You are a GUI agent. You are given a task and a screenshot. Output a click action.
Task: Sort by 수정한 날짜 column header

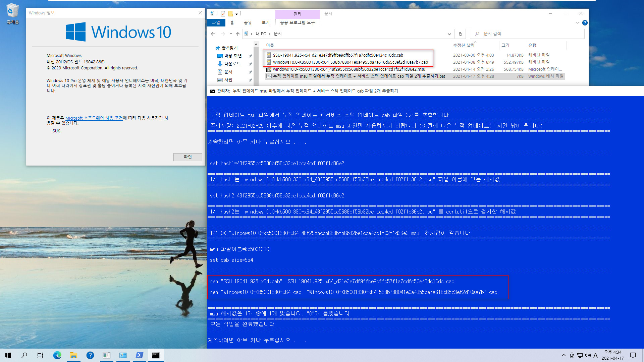tap(464, 45)
